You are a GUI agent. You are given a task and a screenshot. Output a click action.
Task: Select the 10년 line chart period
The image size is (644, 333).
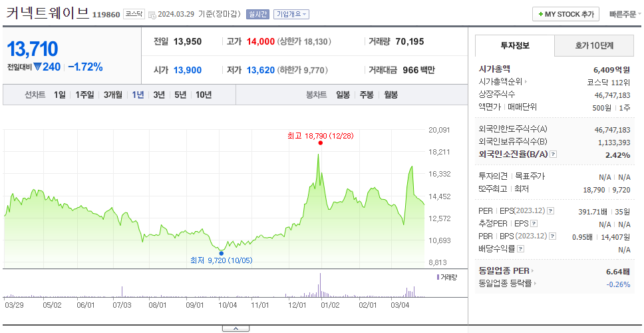[204, 95]
